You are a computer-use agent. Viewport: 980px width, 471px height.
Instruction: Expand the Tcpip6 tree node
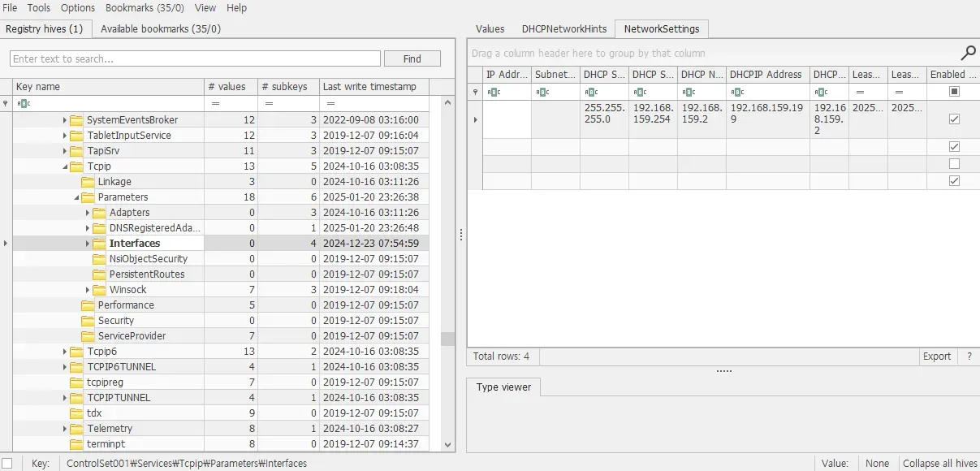65,352
